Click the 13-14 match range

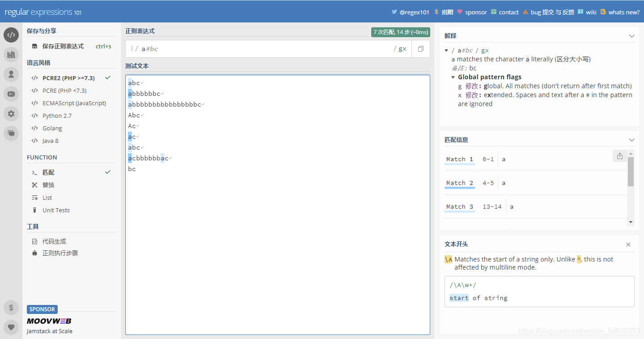[492, 206]
